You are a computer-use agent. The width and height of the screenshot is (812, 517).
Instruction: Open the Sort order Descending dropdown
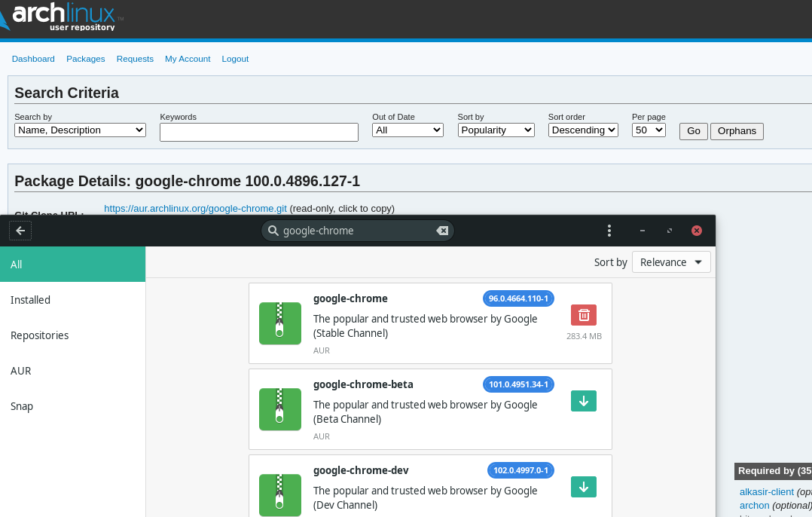point(582,130)
